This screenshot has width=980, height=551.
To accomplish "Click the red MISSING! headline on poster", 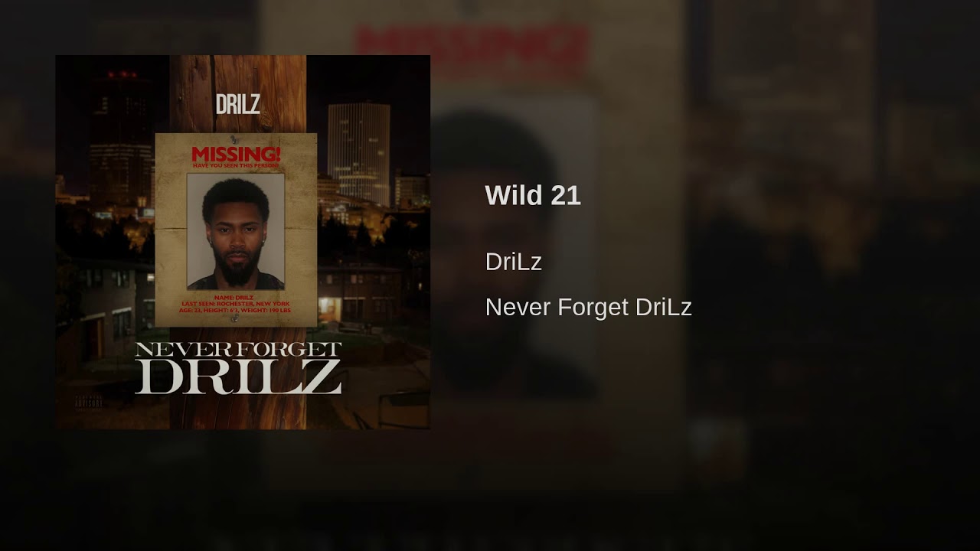I will point(236,153).
